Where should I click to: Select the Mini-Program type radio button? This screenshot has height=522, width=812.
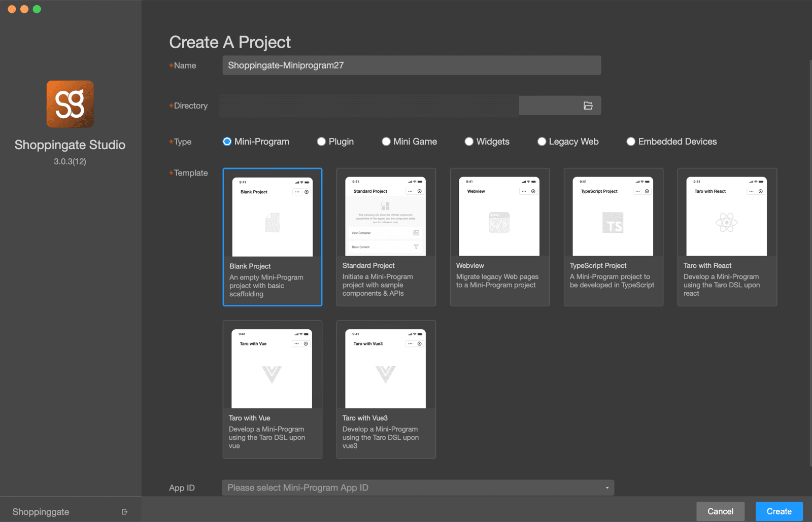[x=227, y=142]
